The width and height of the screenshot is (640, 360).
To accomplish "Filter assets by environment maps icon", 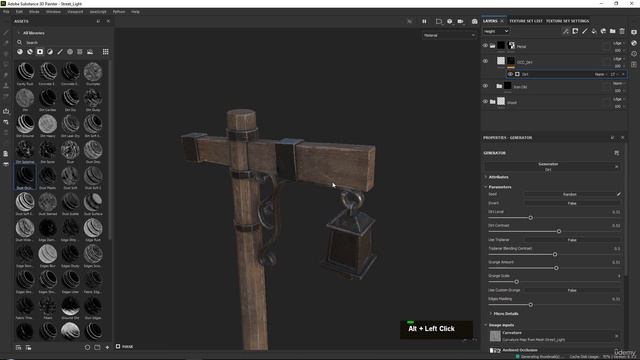I will (x=90, y=52).
